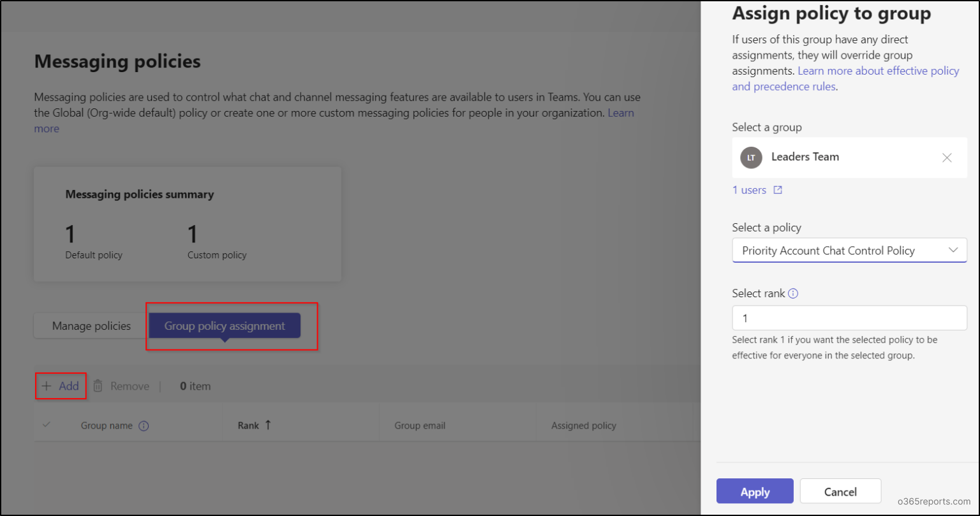Image resolution: width=980 pixels, height=516 pixels.
Task: Click the Leaders Team group name
Action: (805, 157)
